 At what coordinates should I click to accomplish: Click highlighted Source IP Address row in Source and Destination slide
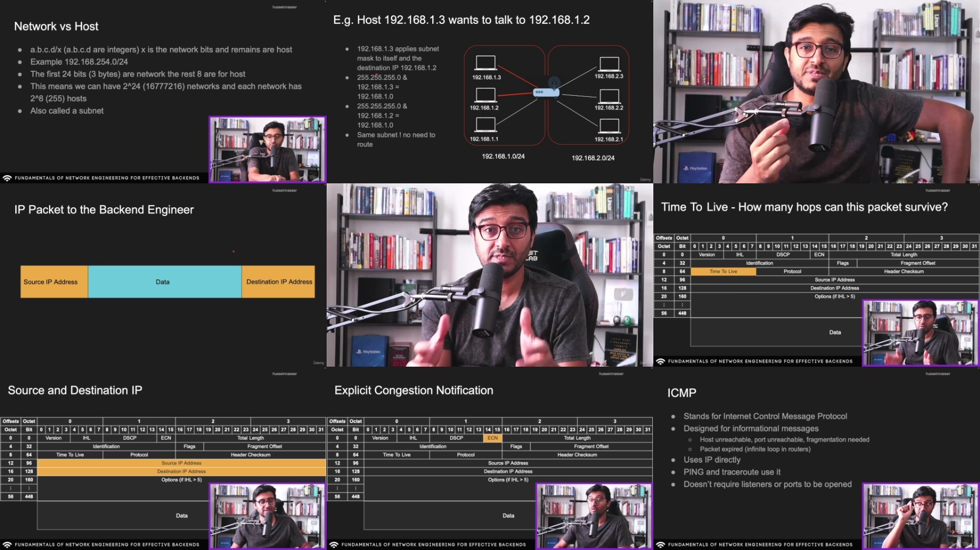[x=181, y=463]
